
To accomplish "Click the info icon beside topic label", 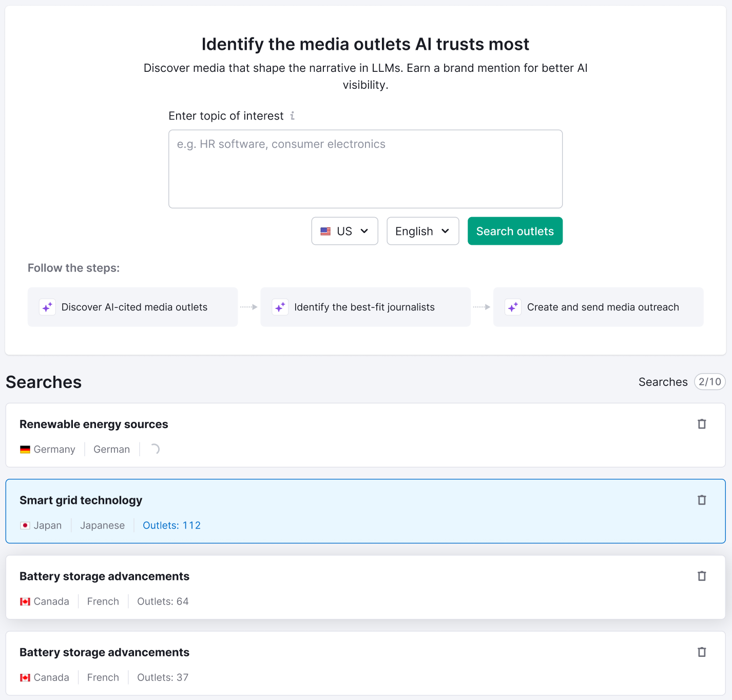I will 292,116.
